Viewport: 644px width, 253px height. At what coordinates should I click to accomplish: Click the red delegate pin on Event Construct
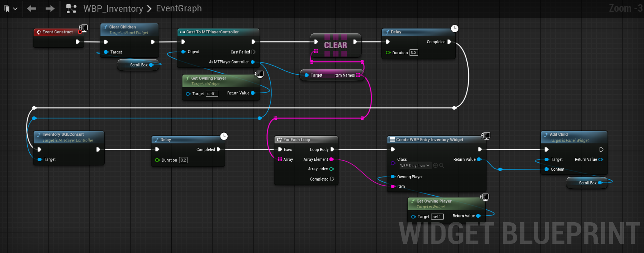coord(80,32)
